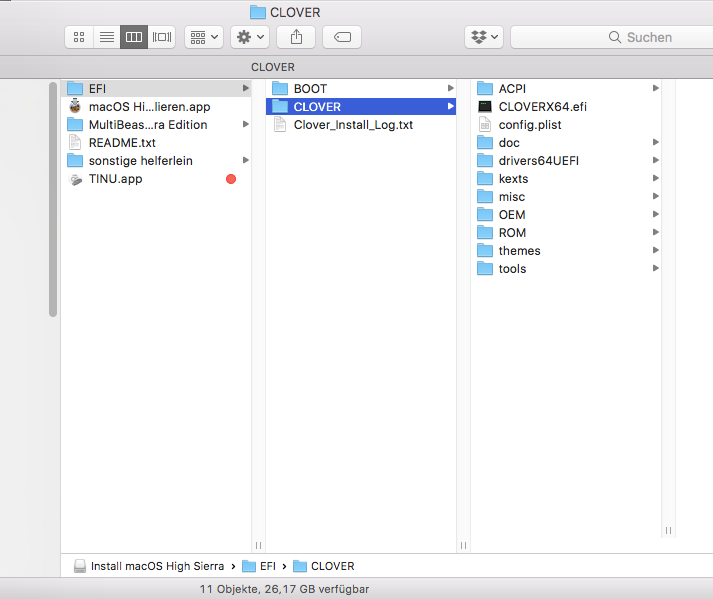This screenshot has width=713, height=599.
Task: Expand themes folder arrow
Action: coord(656,250)
